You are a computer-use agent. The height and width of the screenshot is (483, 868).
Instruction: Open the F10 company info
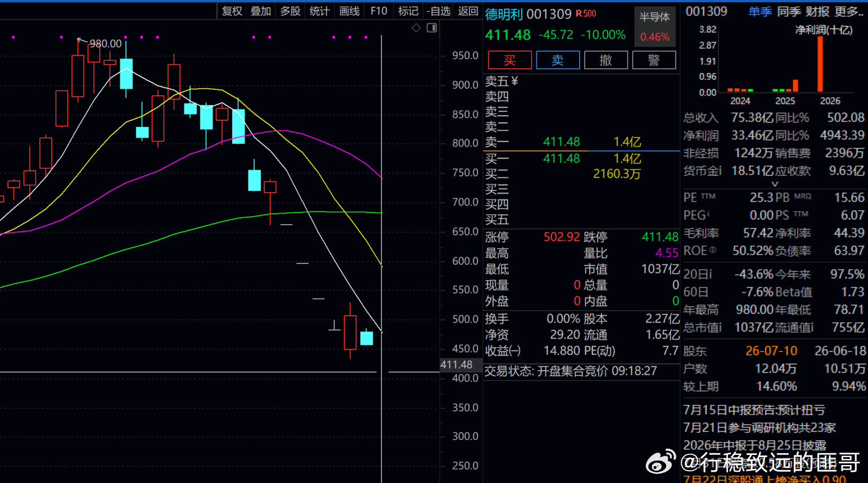[379, 11]
